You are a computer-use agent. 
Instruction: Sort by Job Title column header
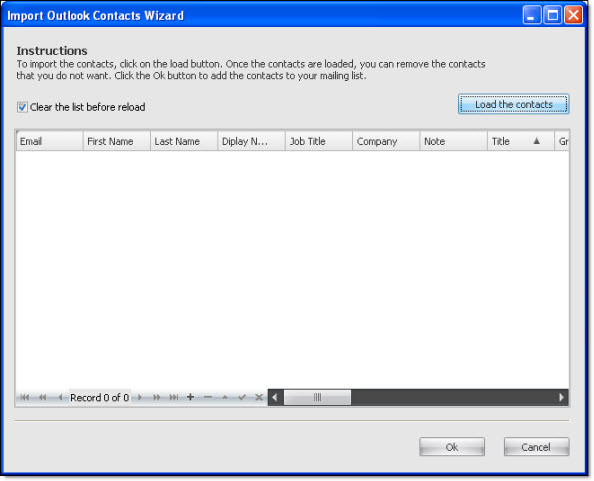coord(319,141)
